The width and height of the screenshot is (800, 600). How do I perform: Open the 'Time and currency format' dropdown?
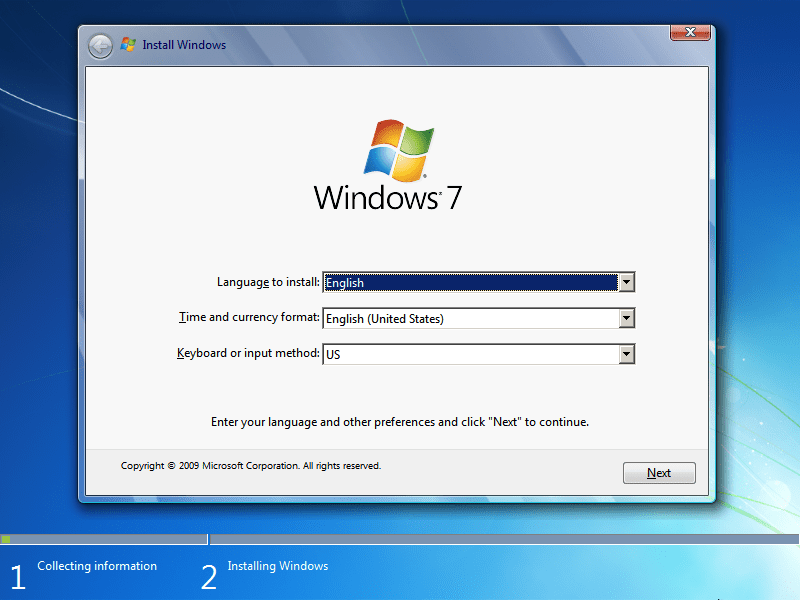pyautogui.click(x=628, y=318)
